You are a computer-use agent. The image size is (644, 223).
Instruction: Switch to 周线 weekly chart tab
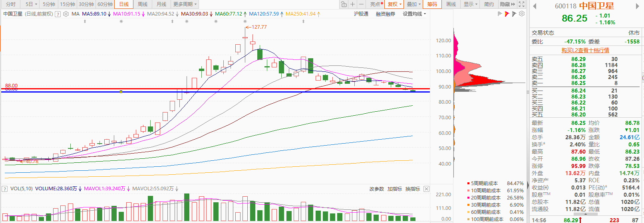tap(143, 4)
